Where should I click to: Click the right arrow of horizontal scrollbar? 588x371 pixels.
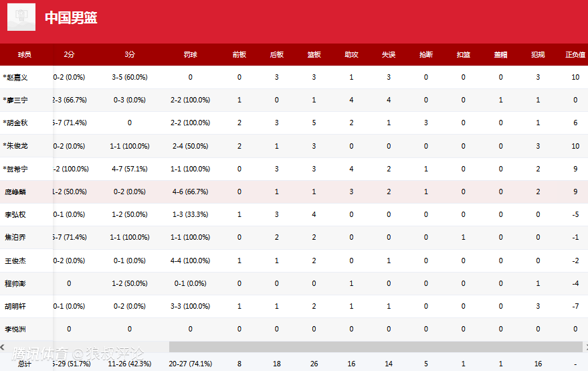586,347
